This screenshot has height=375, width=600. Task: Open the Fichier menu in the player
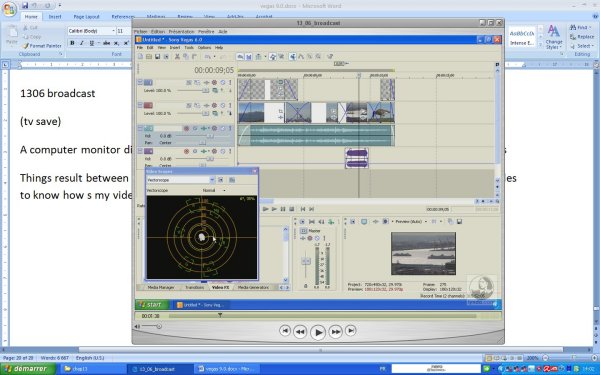click(140, 31)
